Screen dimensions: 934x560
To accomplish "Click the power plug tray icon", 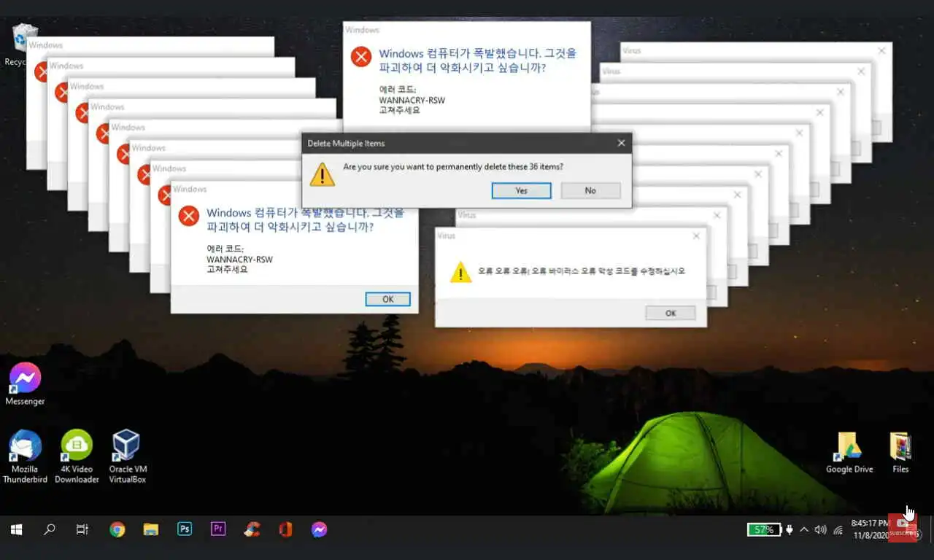I will tap(789, 529).
